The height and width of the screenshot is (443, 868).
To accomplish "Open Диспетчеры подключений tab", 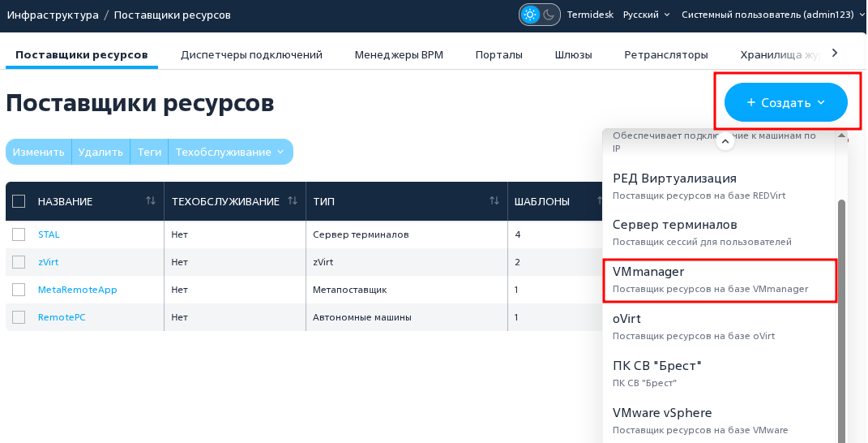I will tap(251, 55).
